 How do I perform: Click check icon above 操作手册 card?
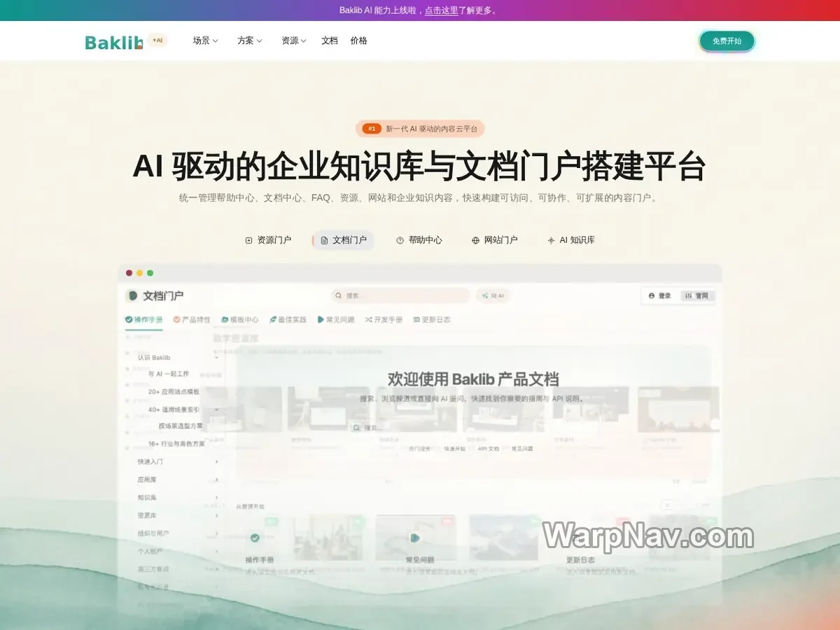255,538
